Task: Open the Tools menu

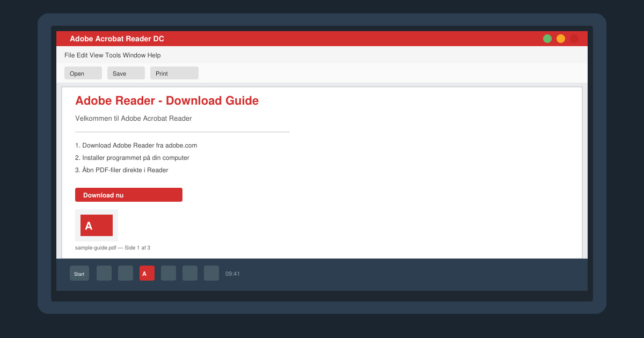Action: (113, 55)
